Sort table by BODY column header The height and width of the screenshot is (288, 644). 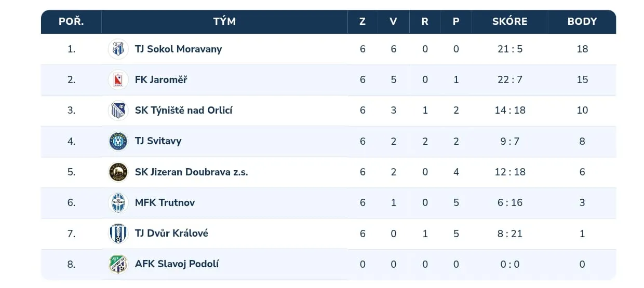point(582,22)
